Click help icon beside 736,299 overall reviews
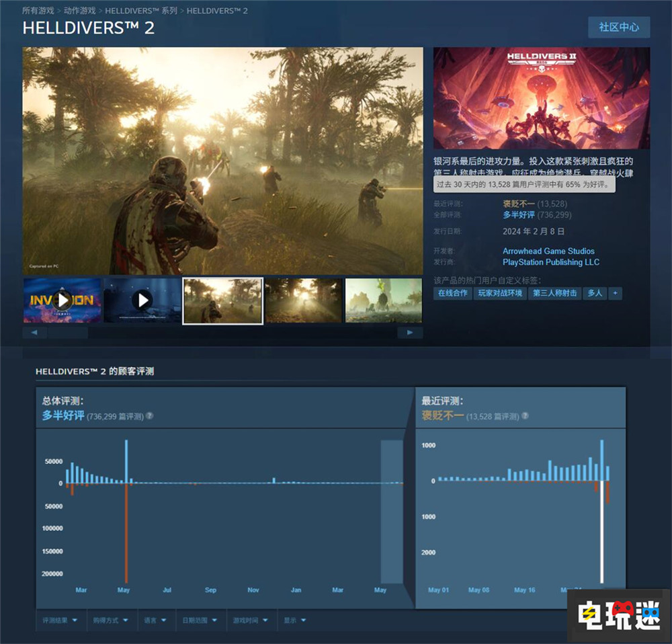Viewport: 672px width, 644px height. point(150,416)
